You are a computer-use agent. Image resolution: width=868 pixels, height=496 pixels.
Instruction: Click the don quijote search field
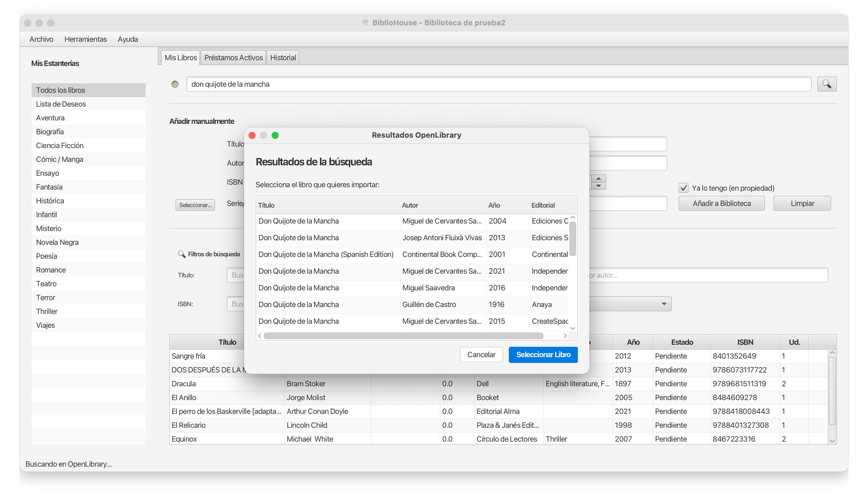coord(498,84)
